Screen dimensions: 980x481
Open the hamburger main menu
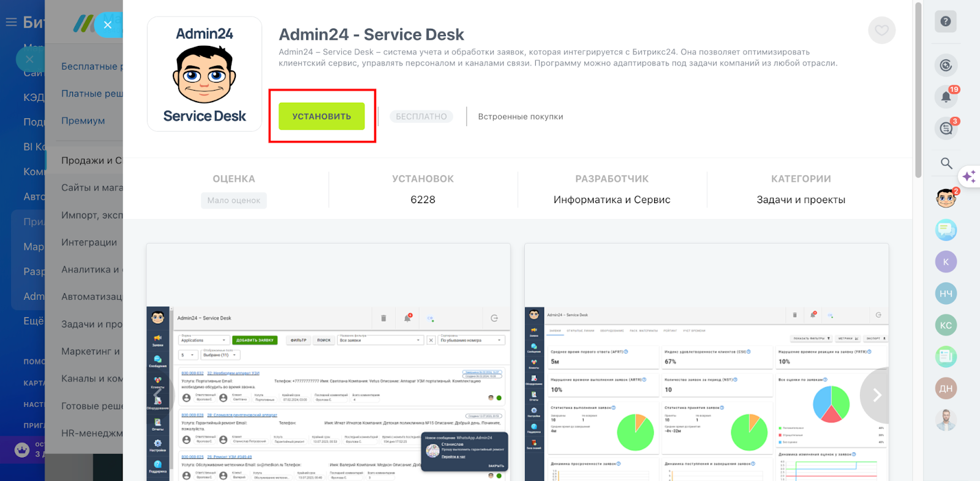11,23
